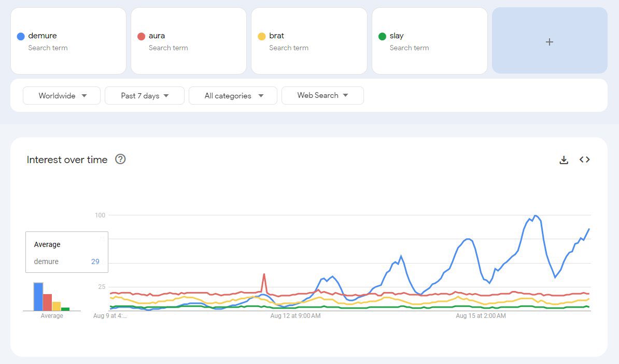This screenshot has height=364, width=619.
Task: Click the blue dot beside demure
Action: pos(21,36)
